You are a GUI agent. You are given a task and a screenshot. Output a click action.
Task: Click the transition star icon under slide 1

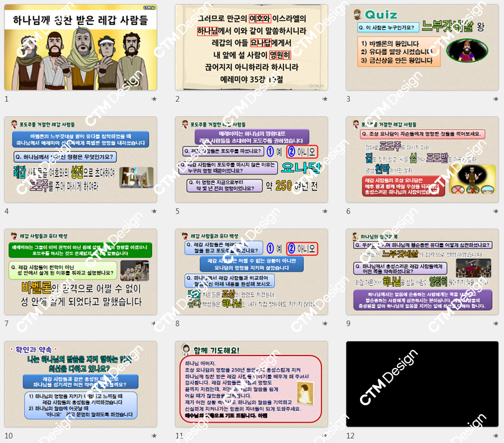(x=154, y=99)
